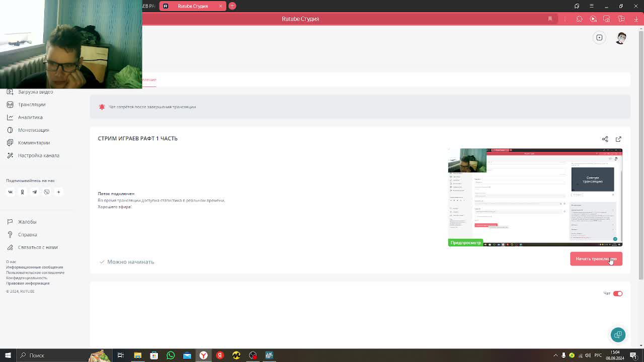Viewport: 644px width, 362px height.
Task: Open the Жалобы complaints page
Action: pos(22,222)
